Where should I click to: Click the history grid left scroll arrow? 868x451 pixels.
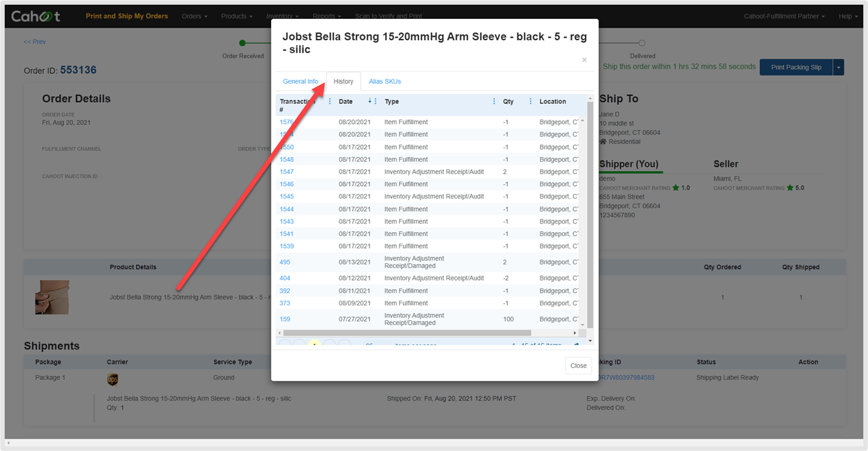280,333
